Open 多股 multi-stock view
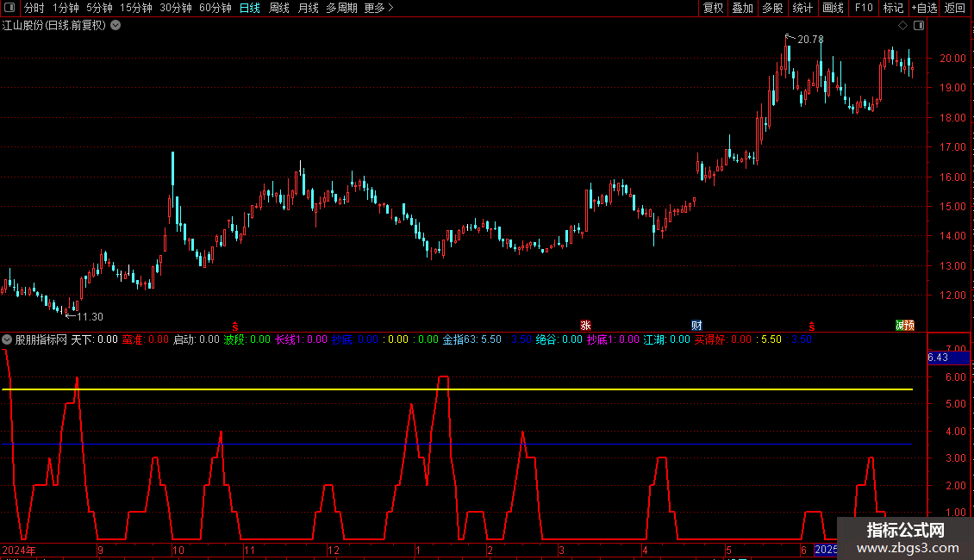This screenshot has height=560, width=974. tap(773, 8)
